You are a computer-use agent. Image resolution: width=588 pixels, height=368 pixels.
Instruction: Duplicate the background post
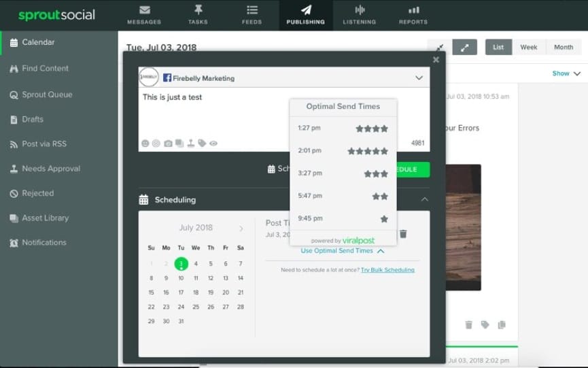click(x=502, y=324)
